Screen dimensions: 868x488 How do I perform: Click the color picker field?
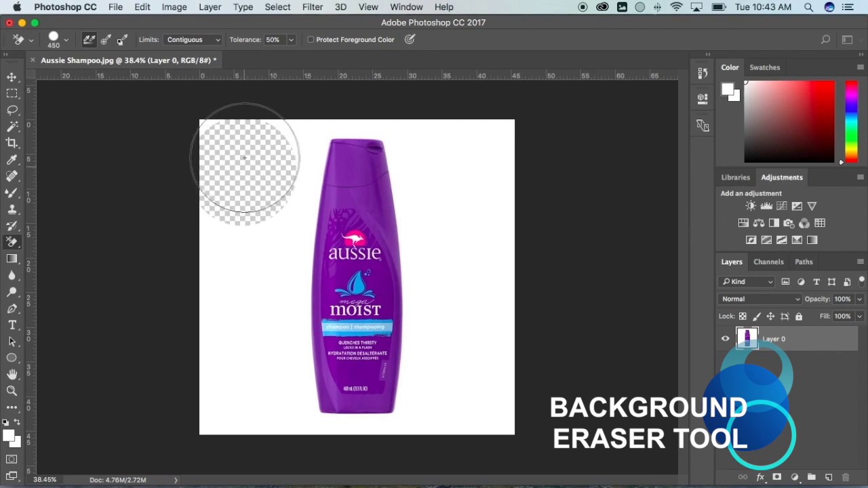[789, 122]
